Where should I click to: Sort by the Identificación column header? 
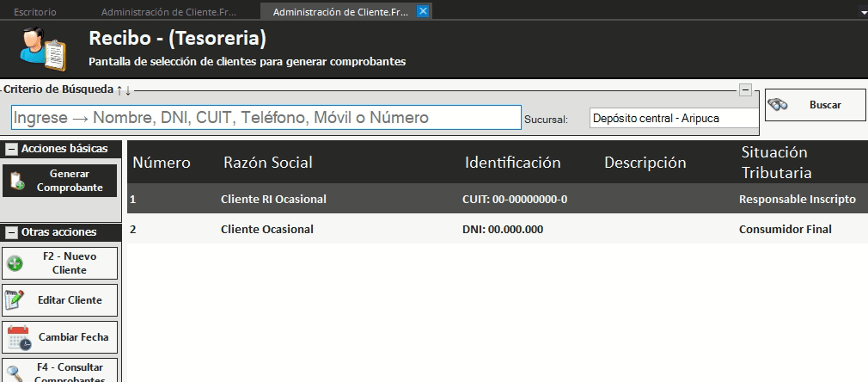512,163
